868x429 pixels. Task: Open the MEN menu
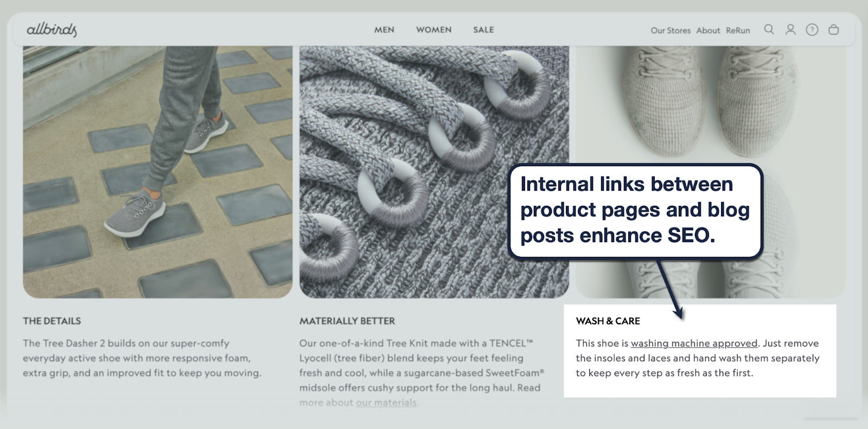[384, 30]
